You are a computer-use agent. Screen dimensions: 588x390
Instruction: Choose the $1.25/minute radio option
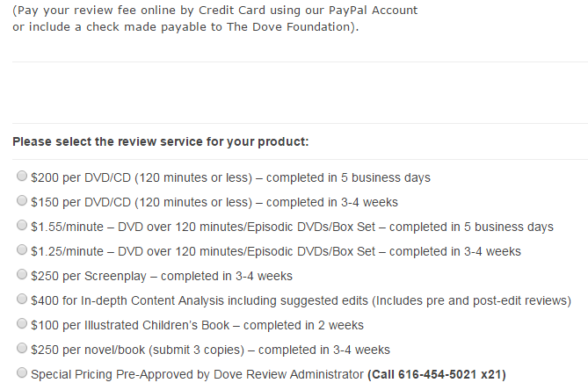coord(22,249)
